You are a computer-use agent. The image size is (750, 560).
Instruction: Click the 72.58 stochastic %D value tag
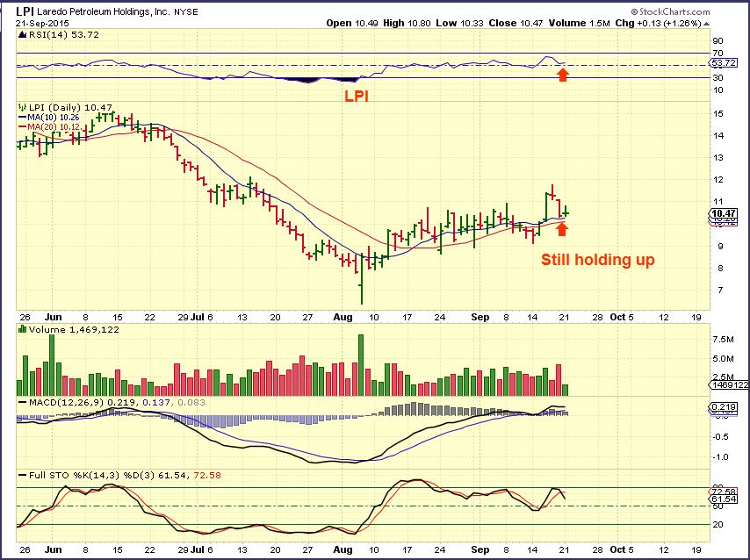tap(724, 492)
